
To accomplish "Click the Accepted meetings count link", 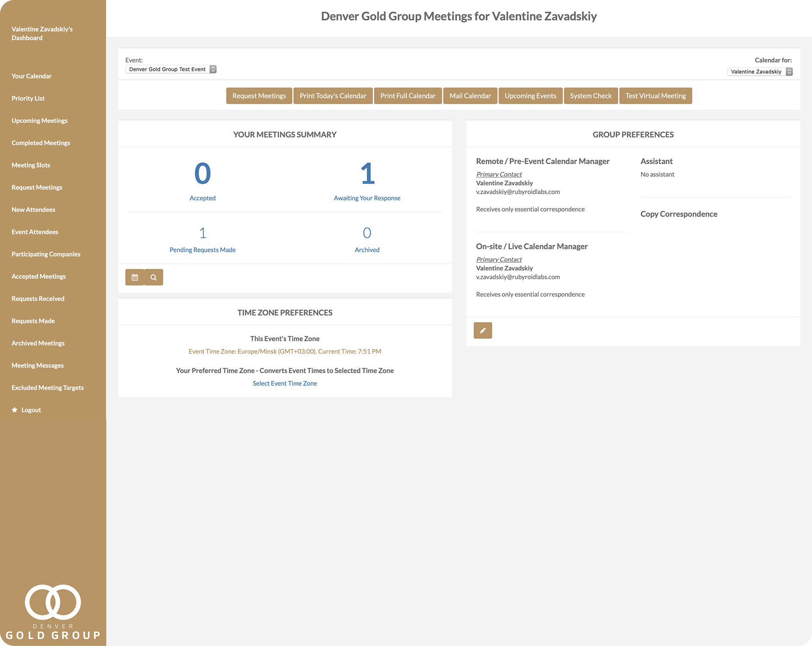I will tap(203, 198).
